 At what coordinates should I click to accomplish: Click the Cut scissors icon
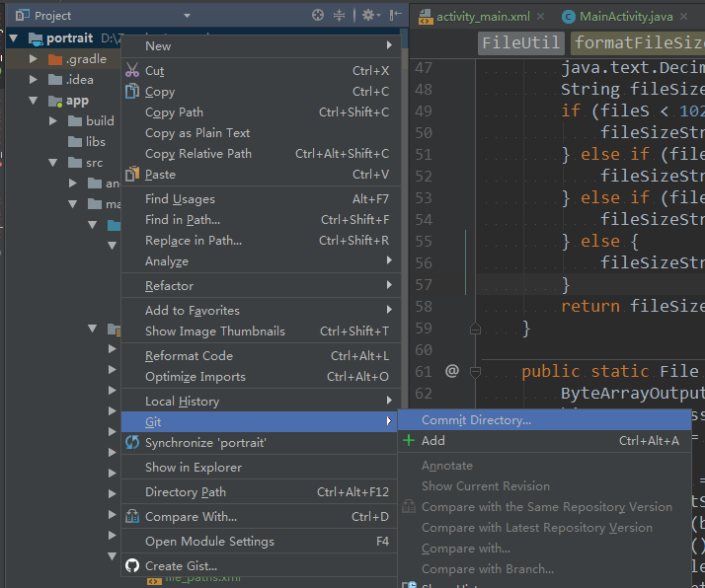tap(132, 71)
